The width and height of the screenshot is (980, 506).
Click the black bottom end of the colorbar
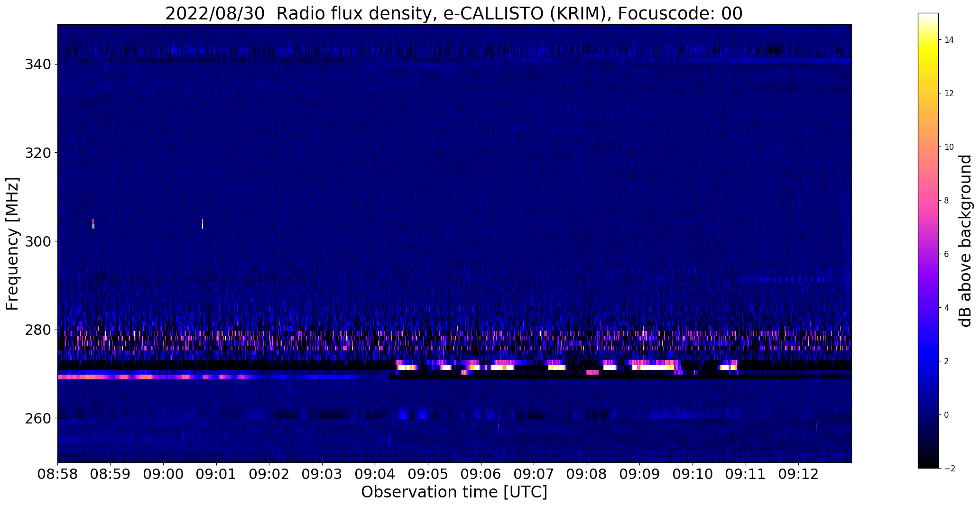[928, 465]
